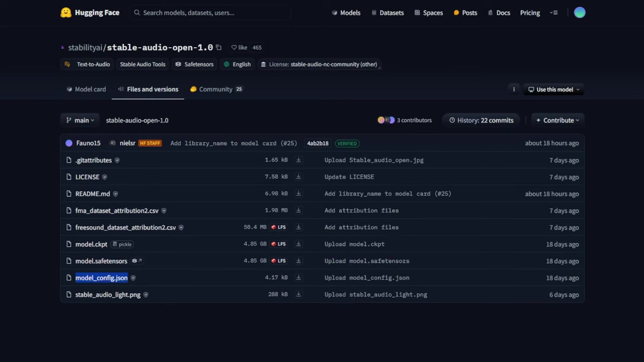Download the LICENSE file

coord(298,177)
